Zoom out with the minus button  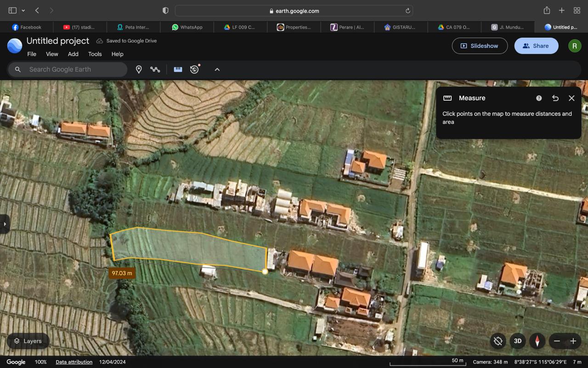click(x=557, y=341)
